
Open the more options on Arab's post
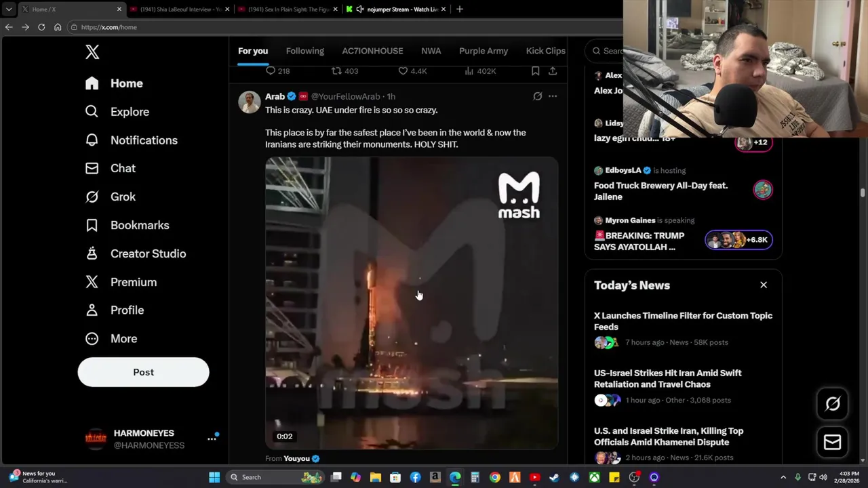[x=553, y=96]
